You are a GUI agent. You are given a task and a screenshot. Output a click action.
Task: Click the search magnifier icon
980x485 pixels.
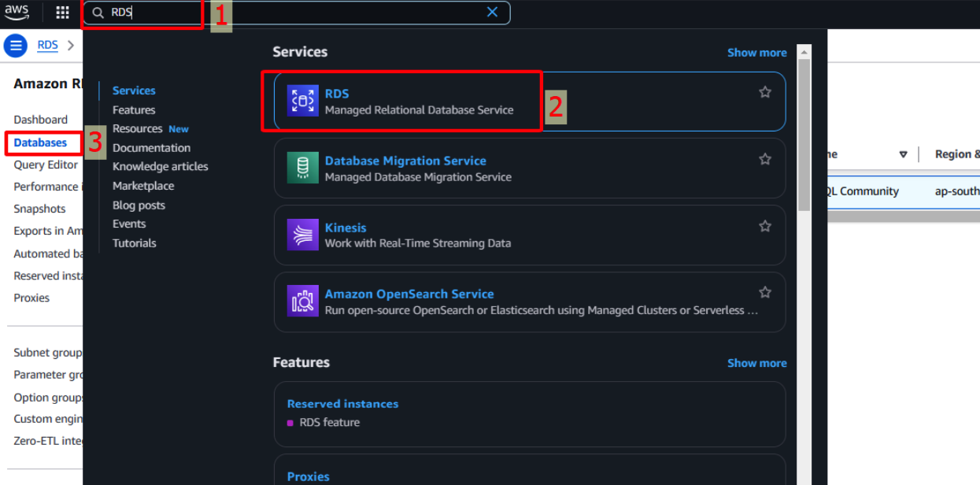point(98,13)
